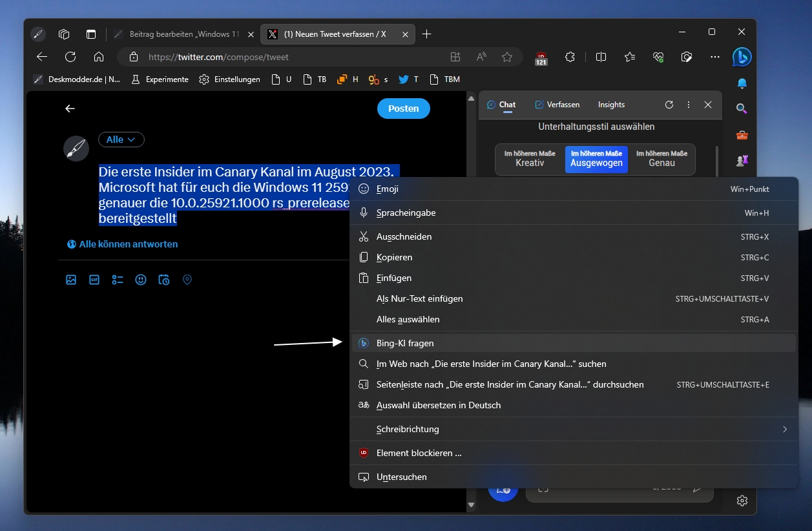Switch to the Chat tab
Screen dimensions: 812x531
(x=501, y=105)
